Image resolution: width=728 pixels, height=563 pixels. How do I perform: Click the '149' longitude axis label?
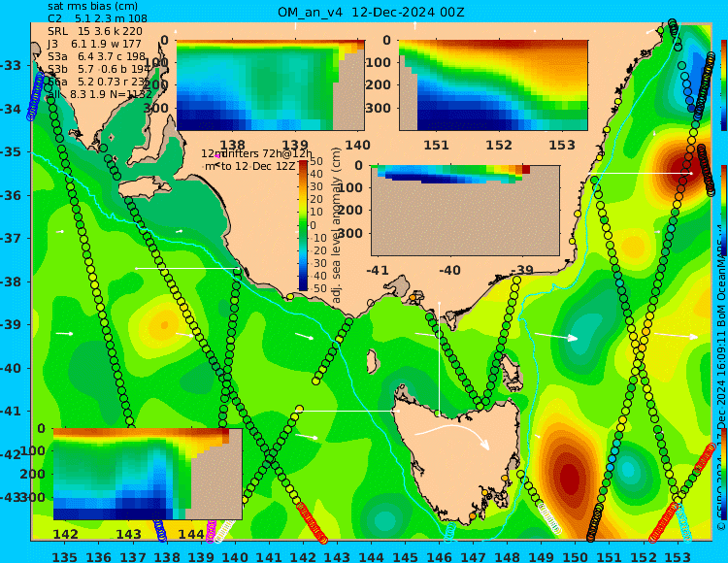coord(541,557)
